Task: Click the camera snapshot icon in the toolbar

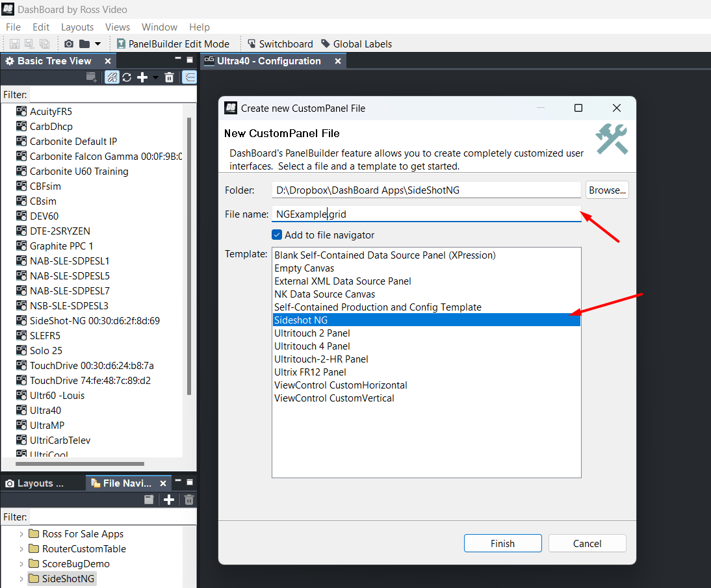Action: (x=69, y=44)
